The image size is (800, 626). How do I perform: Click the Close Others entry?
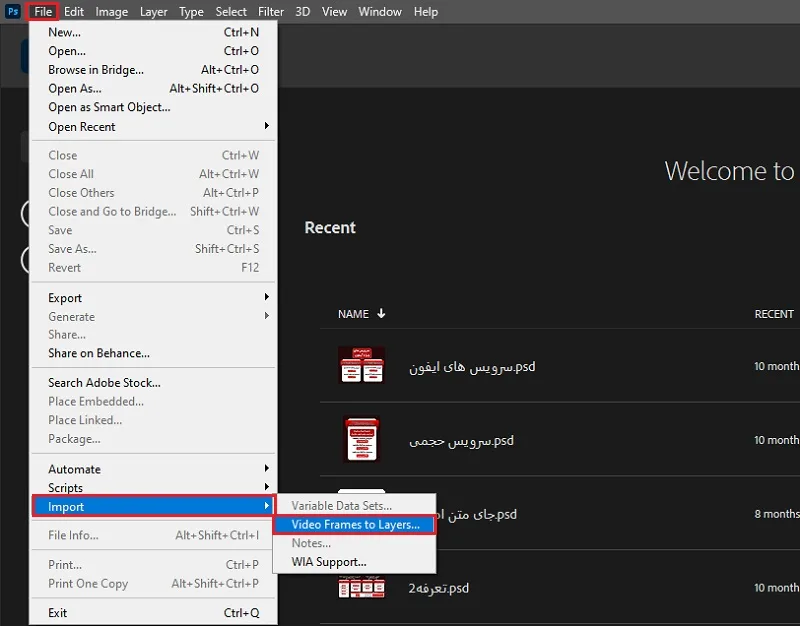pos(154,193)
